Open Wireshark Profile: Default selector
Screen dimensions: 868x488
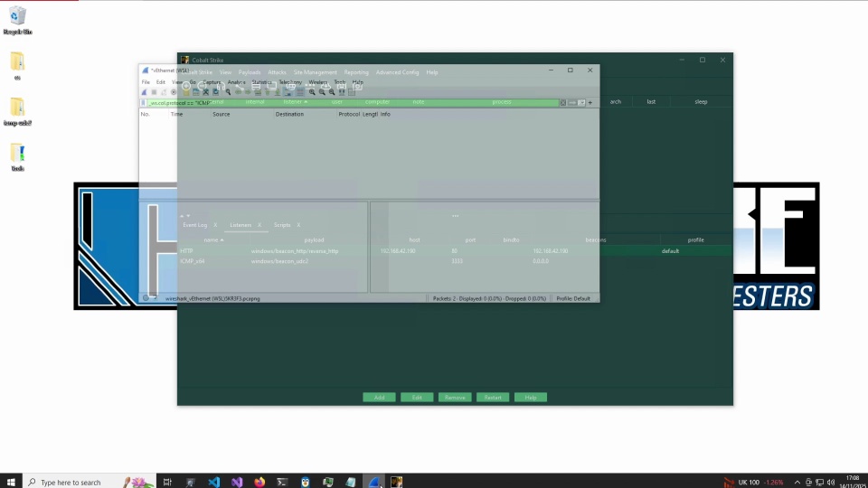[573, 299]
